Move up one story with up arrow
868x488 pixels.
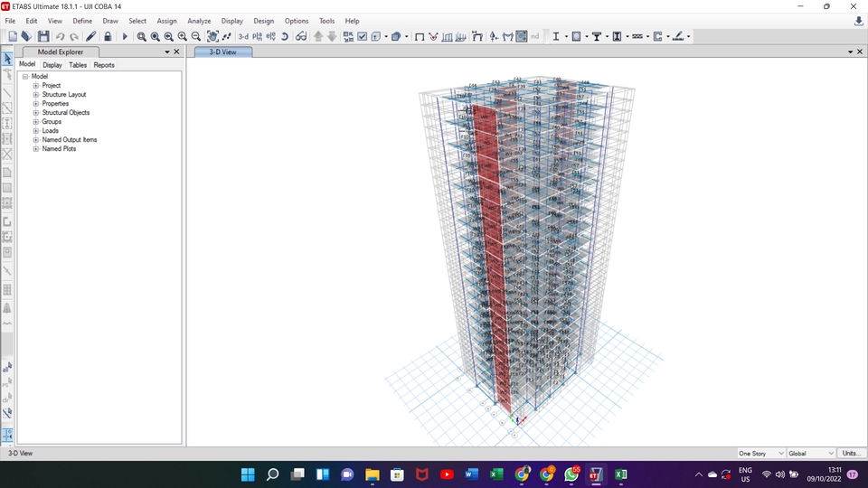(318, 36)
